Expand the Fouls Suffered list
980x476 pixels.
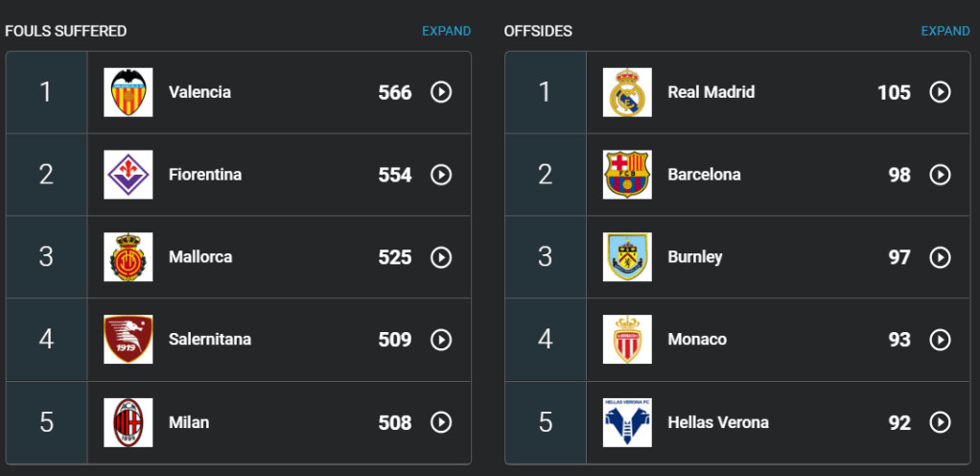tap(446, 31)
